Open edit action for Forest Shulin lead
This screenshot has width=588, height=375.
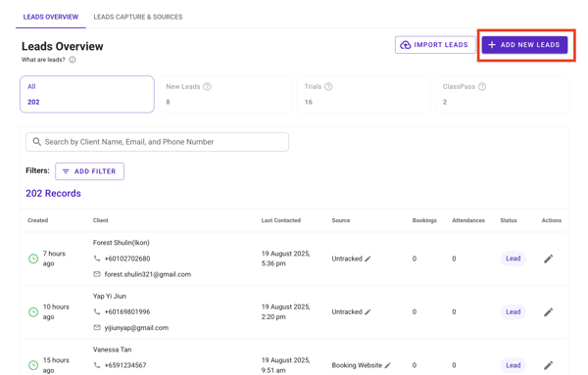548,258
